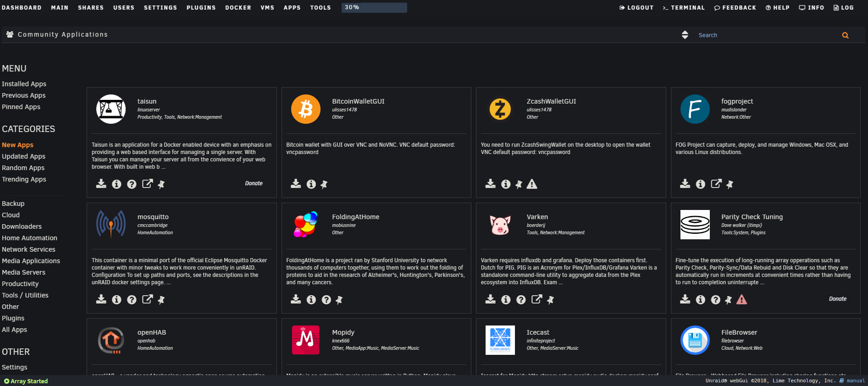View Trending Apps

click(x=24, y=179)
